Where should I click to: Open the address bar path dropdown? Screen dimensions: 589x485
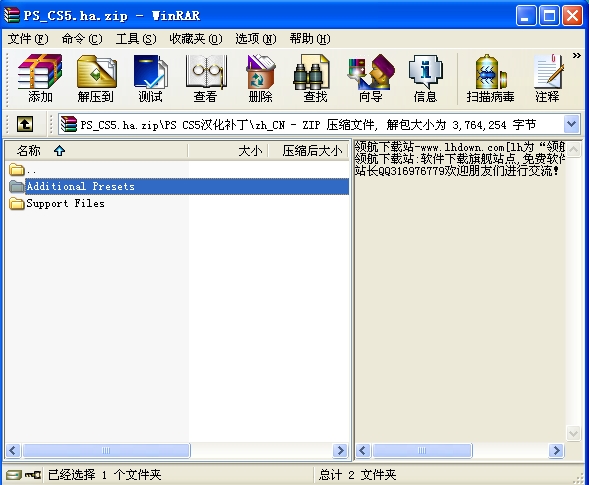tap(571, 124)
